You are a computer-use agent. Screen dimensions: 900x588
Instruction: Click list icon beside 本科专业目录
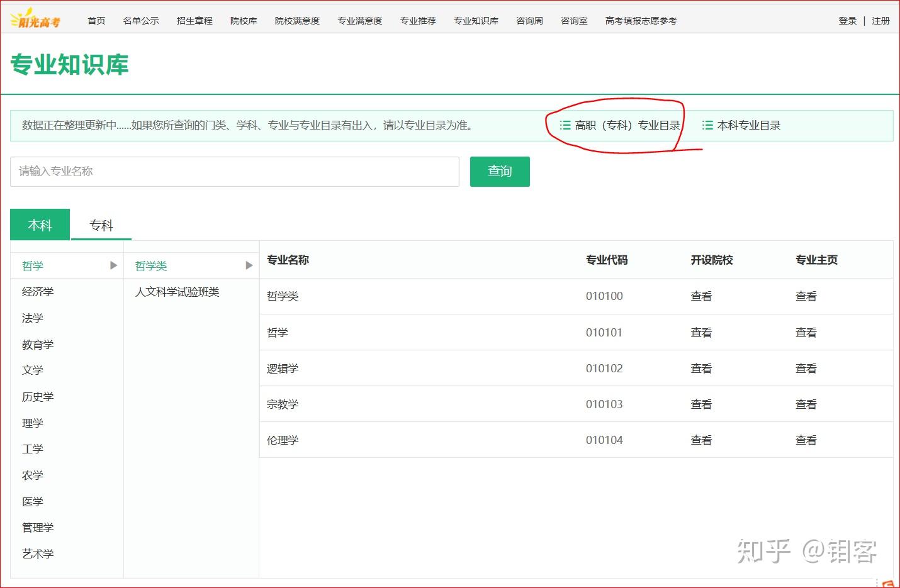pos(707,125)
